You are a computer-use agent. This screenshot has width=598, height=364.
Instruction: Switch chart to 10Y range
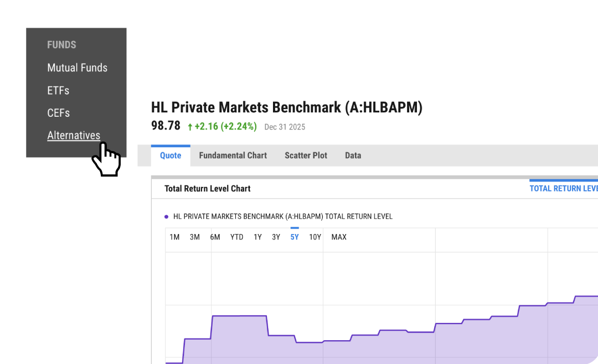point(315,237)
